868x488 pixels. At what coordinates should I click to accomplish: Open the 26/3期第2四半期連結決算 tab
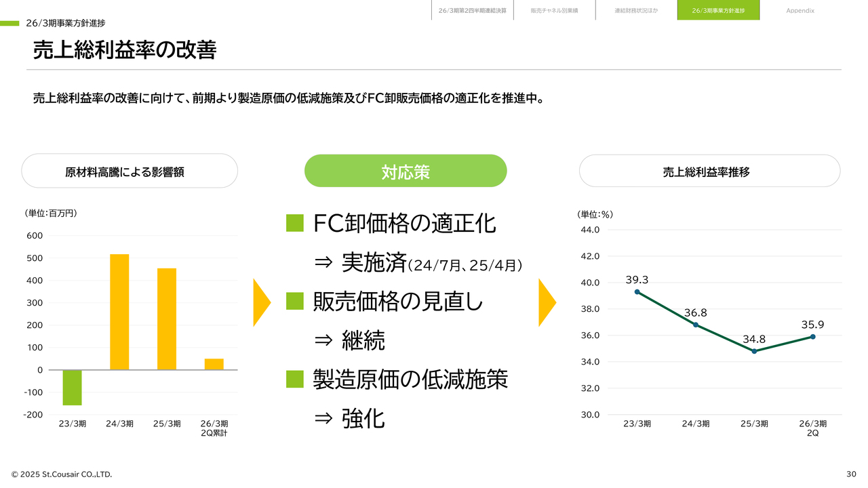(472, 11)
